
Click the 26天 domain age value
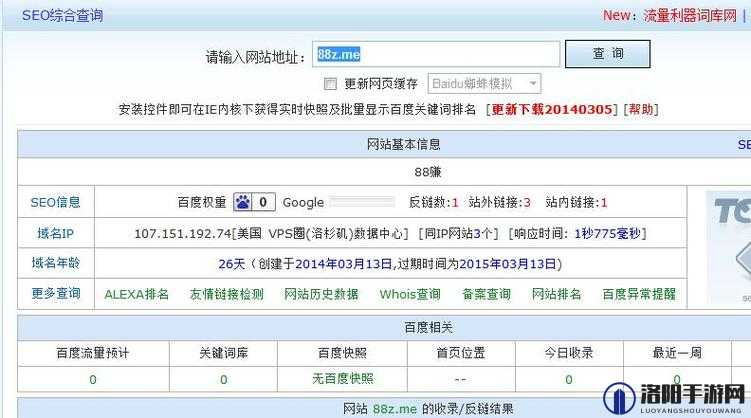point(232,264)
